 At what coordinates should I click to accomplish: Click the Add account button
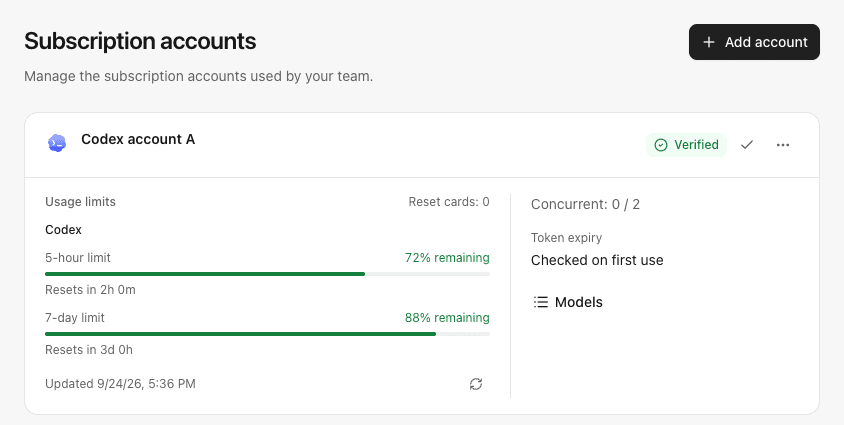point(754,42)
